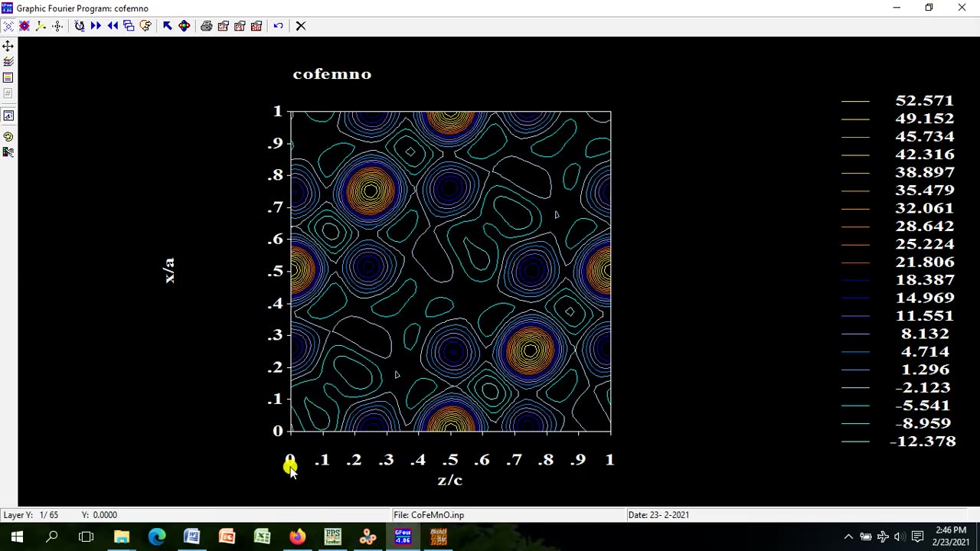The width and height of the screenshot is (980, 551).
Task: Click the second red PS export icon
Action: [x=240, y=26]
